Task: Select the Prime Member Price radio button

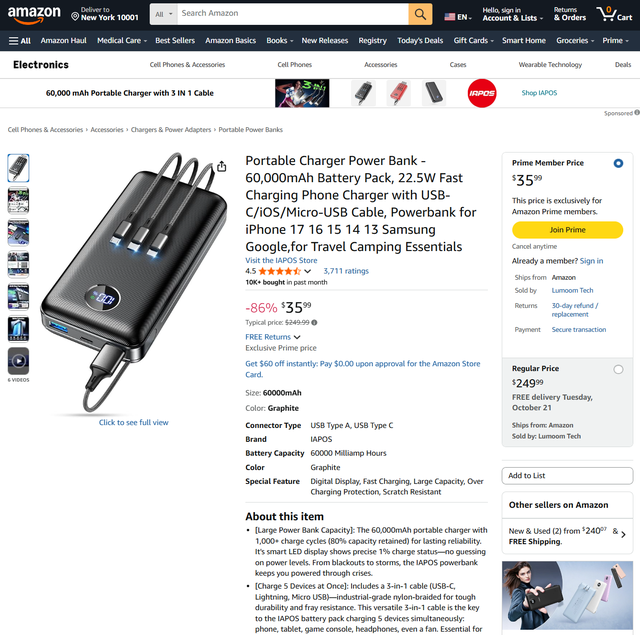Action: (x=618, y=163)
